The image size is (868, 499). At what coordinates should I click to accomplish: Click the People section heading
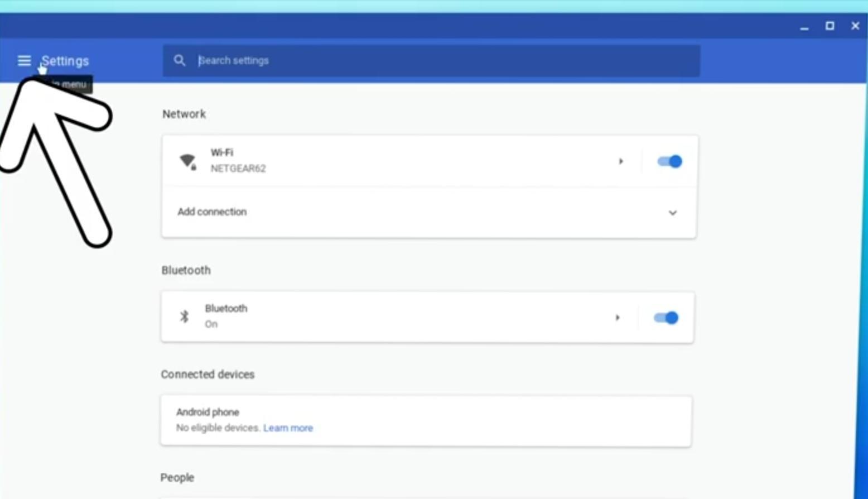click(x=177, y=477)
